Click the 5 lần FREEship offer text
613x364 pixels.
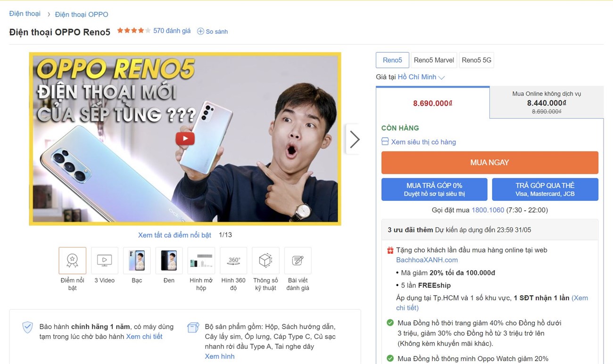[426, 285]
